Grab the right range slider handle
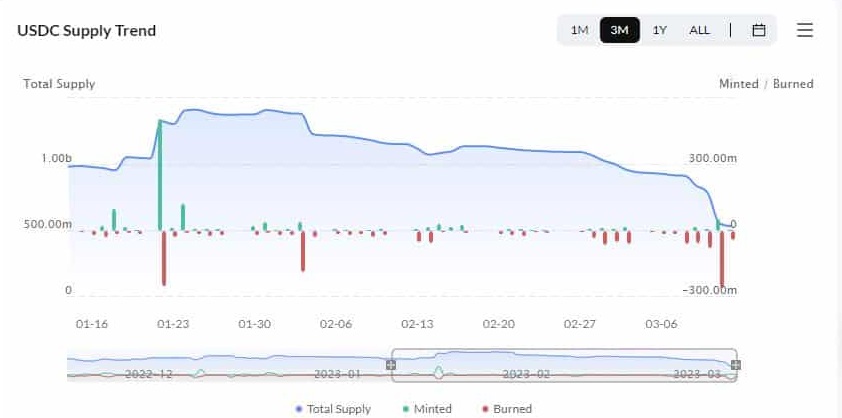This screenshot has height=418, width=842. click(736, 365)
